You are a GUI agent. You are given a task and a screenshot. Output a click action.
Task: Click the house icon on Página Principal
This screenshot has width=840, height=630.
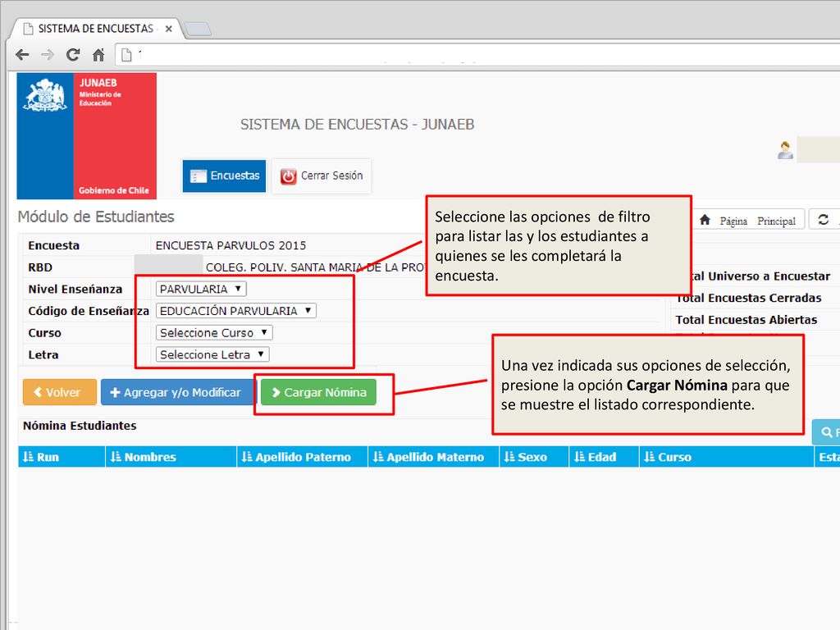705,220
